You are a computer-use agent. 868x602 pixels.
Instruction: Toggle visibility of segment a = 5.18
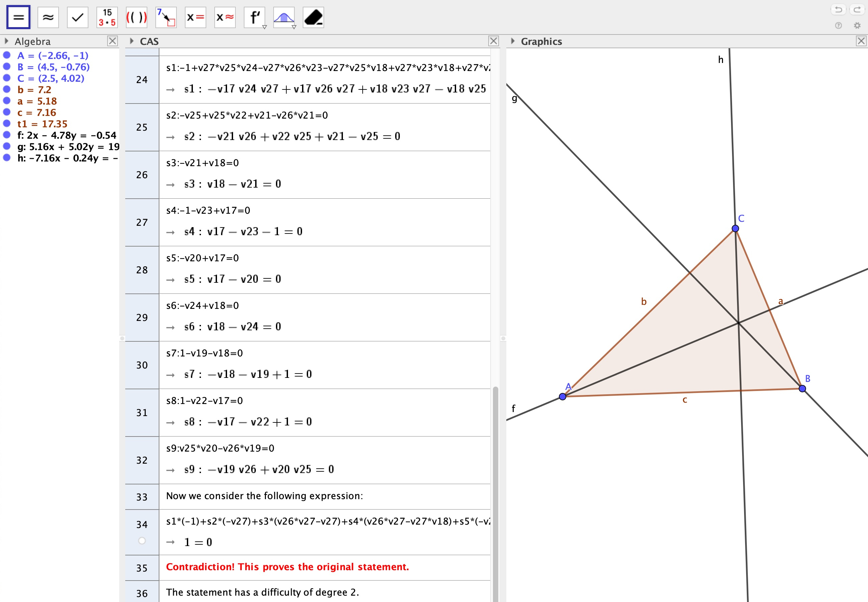[6, 101]
